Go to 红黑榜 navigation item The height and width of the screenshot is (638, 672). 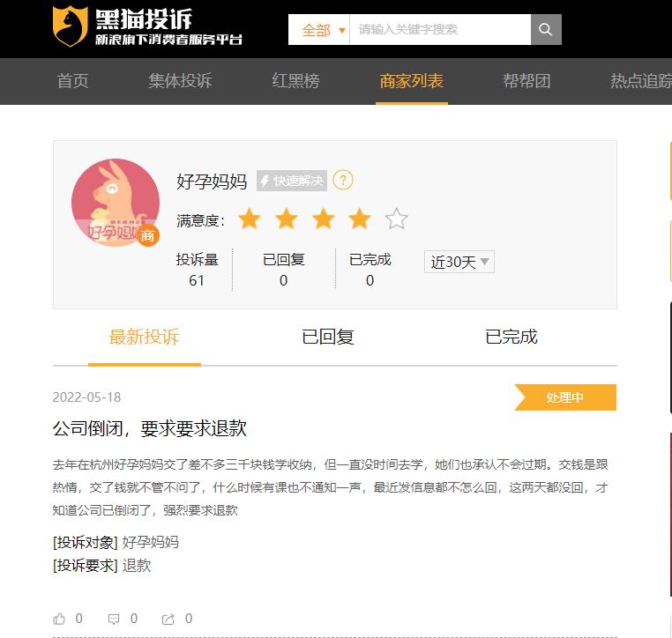click(295, 81)
